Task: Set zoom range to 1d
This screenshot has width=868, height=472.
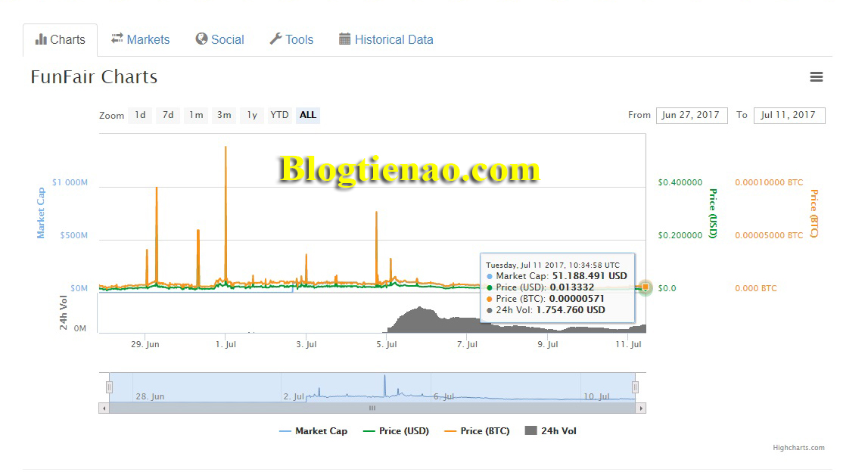Action: point(141,115)
